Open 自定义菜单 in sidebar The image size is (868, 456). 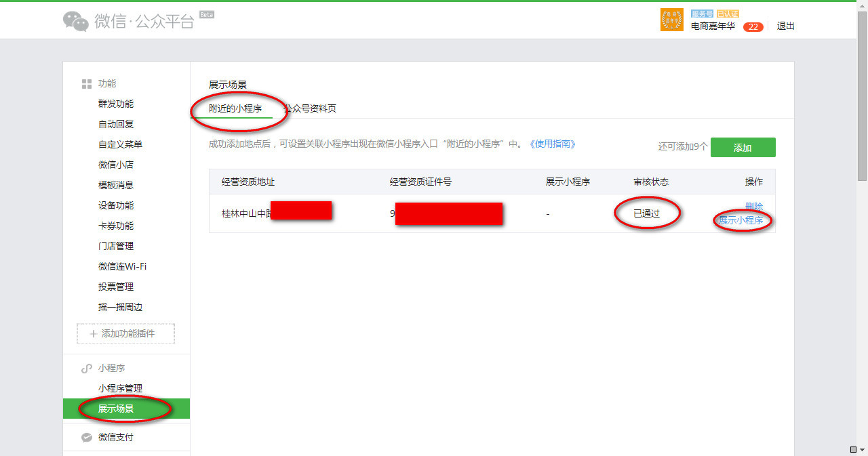[120, 144]
